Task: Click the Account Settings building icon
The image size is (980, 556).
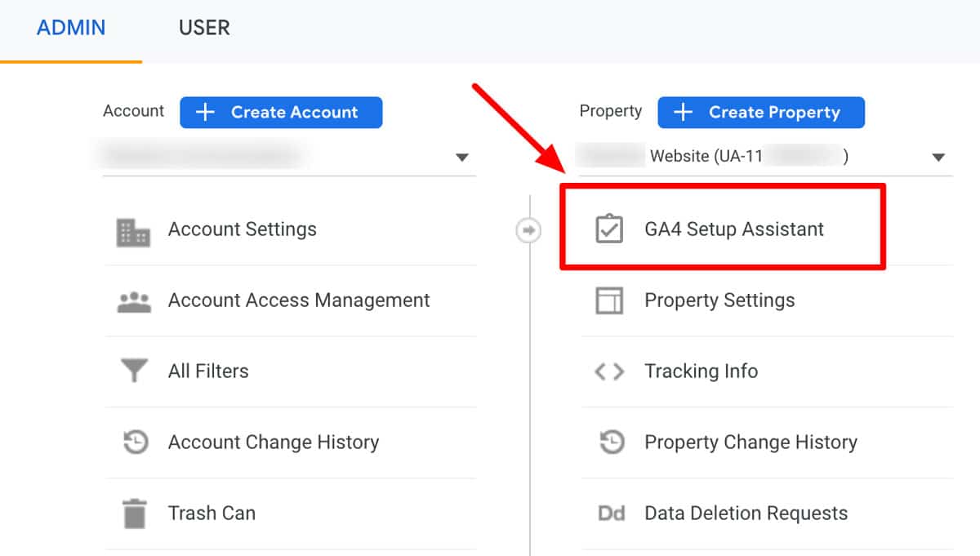Action: coord(133,231)
